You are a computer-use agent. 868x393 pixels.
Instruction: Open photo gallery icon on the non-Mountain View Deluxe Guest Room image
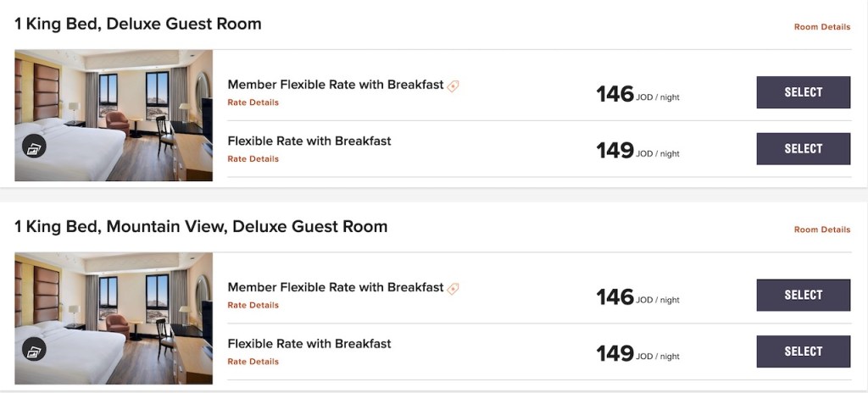[x=34, y=147]
